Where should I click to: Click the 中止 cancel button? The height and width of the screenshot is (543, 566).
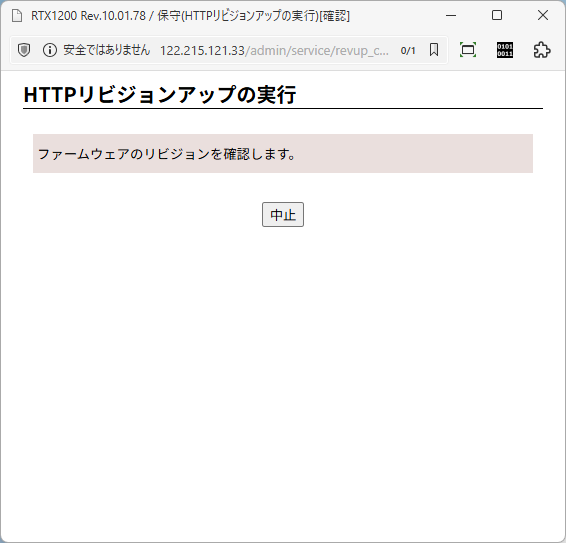pos(283,214)
